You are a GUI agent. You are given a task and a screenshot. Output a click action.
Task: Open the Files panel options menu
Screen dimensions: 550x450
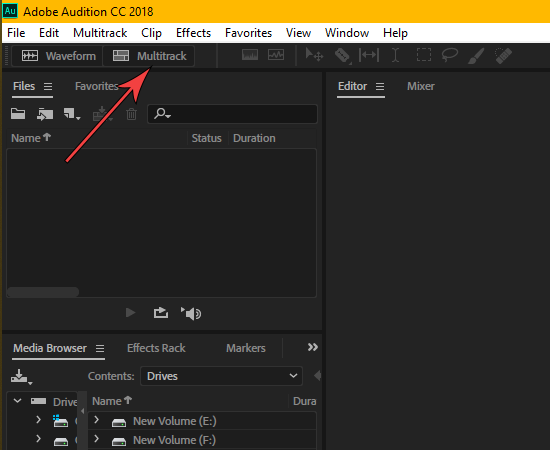coord(48,87)
